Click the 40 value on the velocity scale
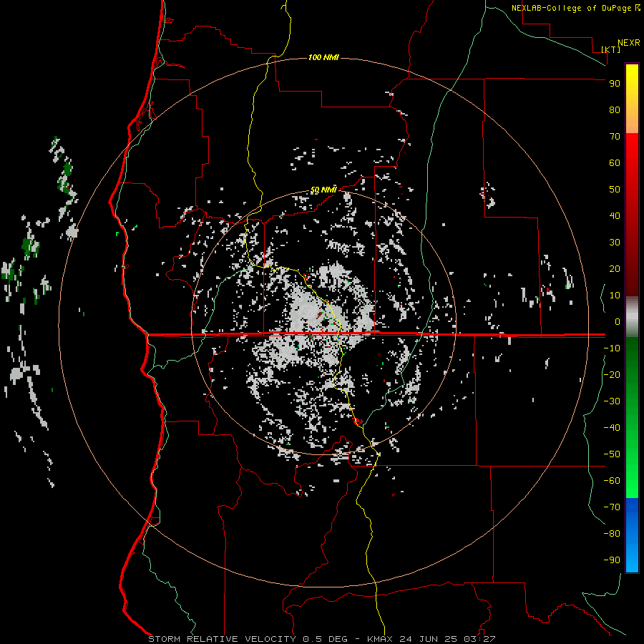644x644 pixels. (x=615, y=216)
